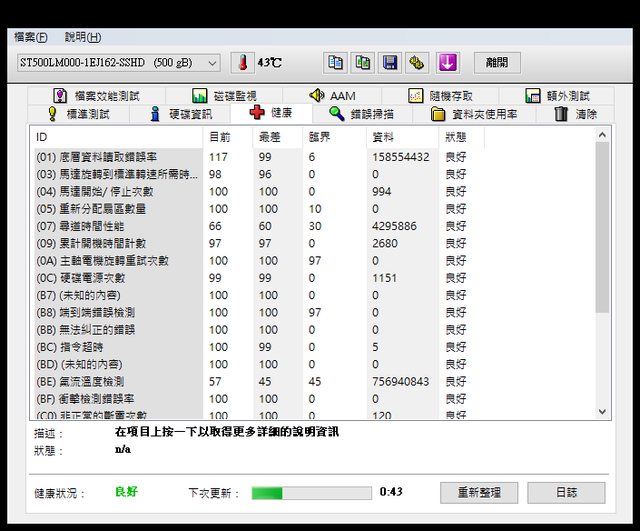Click the second copy screenshot toolbar icon
Image resolution: width=640 pixels, height=531 pixels.
click(363, 62)
